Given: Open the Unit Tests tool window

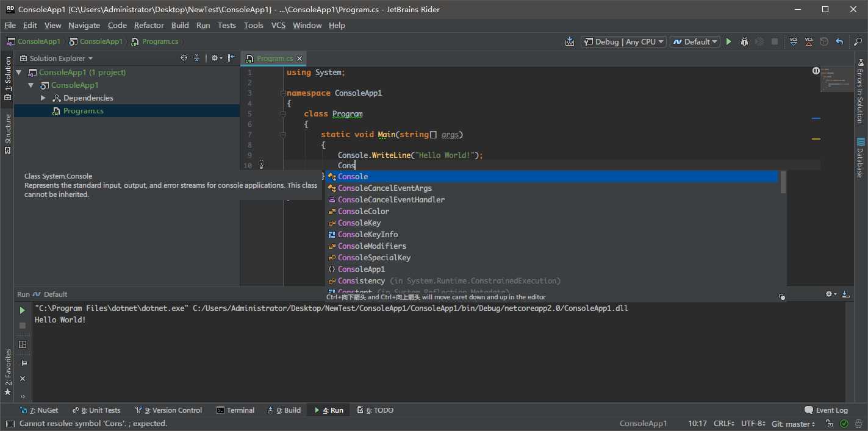Looking at the screenshot, I should [96, 410].
